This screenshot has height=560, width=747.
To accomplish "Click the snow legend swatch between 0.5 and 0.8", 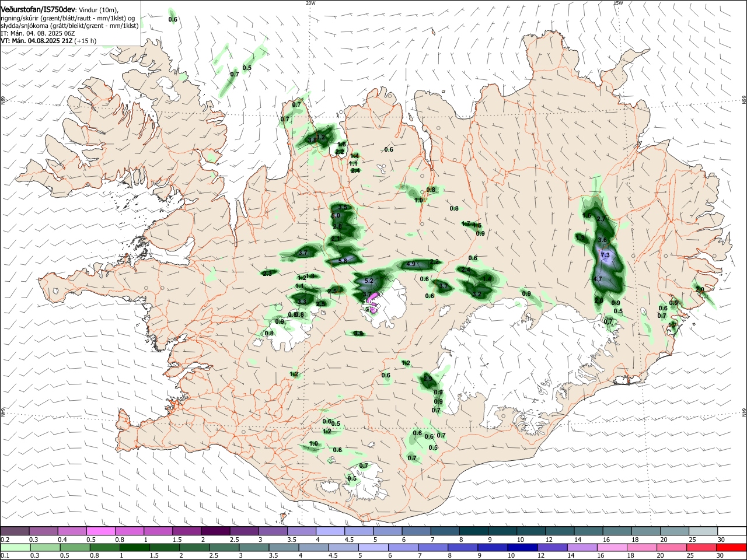I will point(101,531).
